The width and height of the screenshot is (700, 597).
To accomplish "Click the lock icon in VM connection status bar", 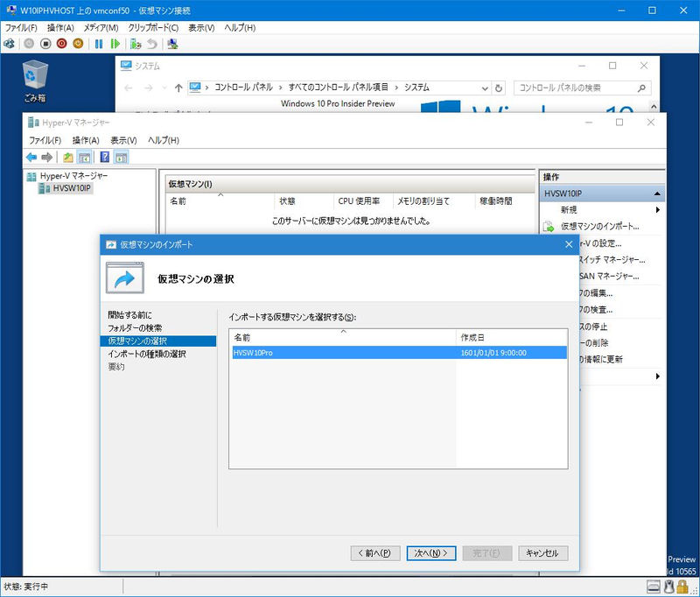I will point(682,586).
